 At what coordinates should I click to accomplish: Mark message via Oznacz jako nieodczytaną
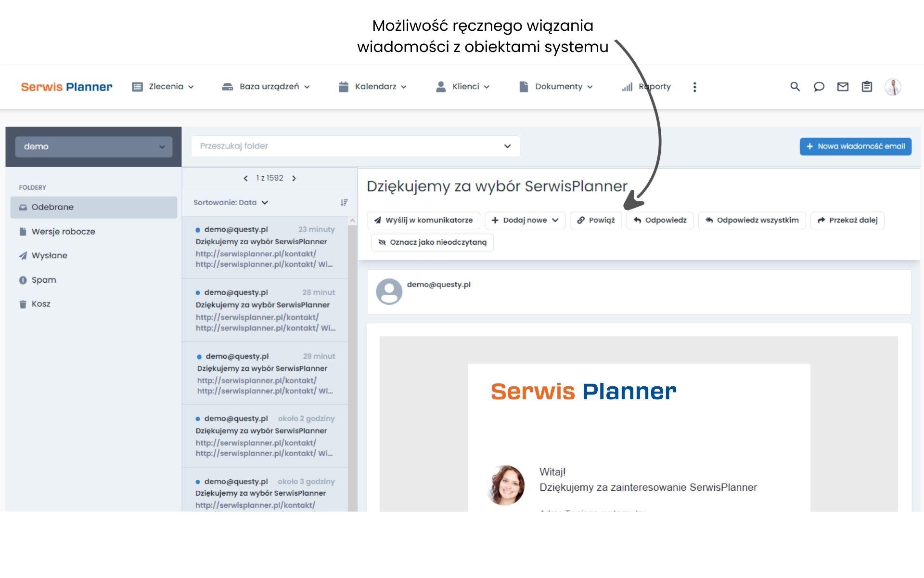[x=432, y=242]
